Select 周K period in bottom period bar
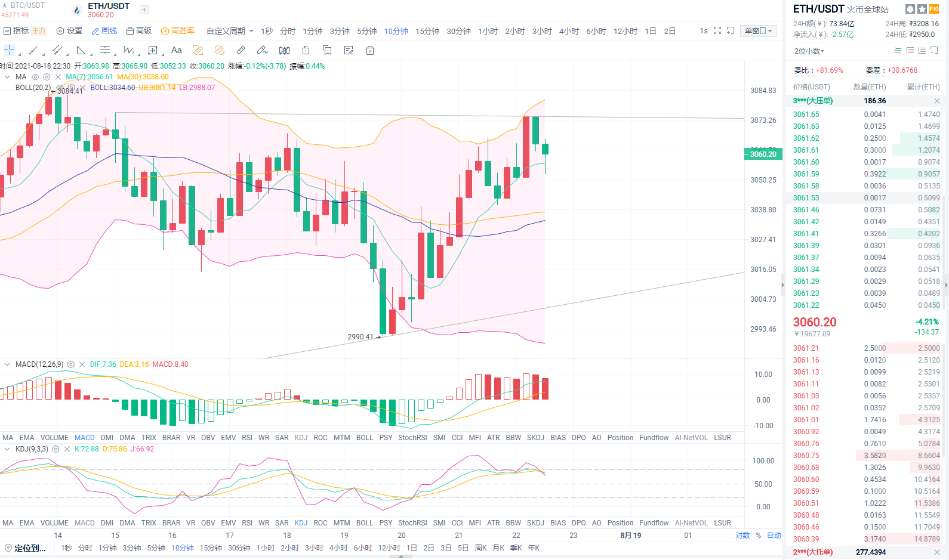The image size is (949, 560). (480, 548)
